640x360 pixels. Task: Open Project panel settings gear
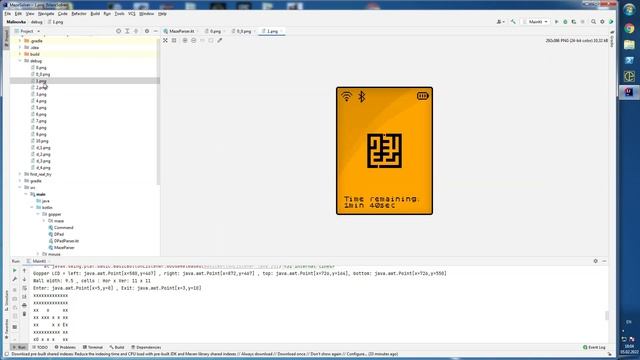tap(147, 31)
